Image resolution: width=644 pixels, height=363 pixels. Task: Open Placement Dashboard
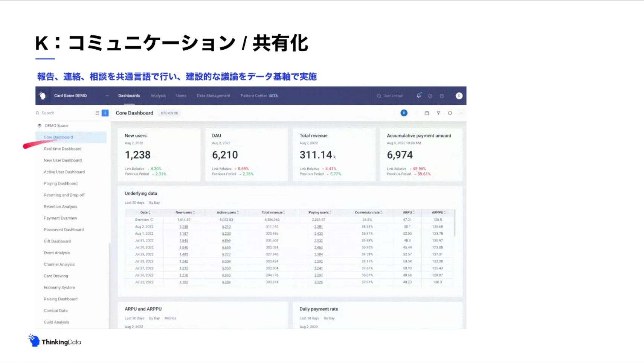coord(64,230)
